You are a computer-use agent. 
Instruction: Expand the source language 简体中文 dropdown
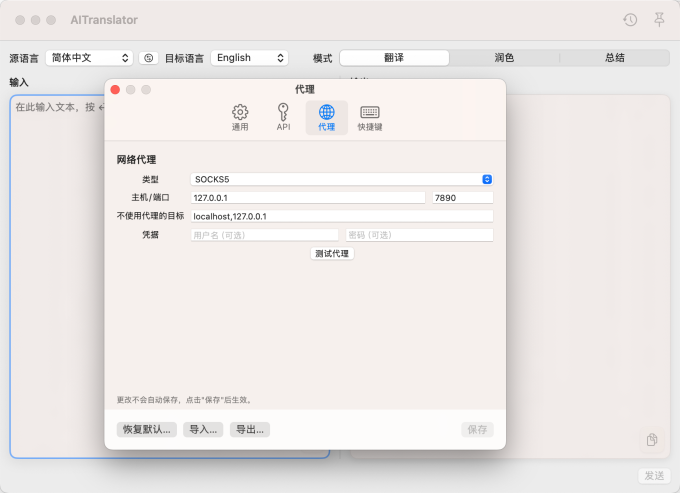[90, 58]
